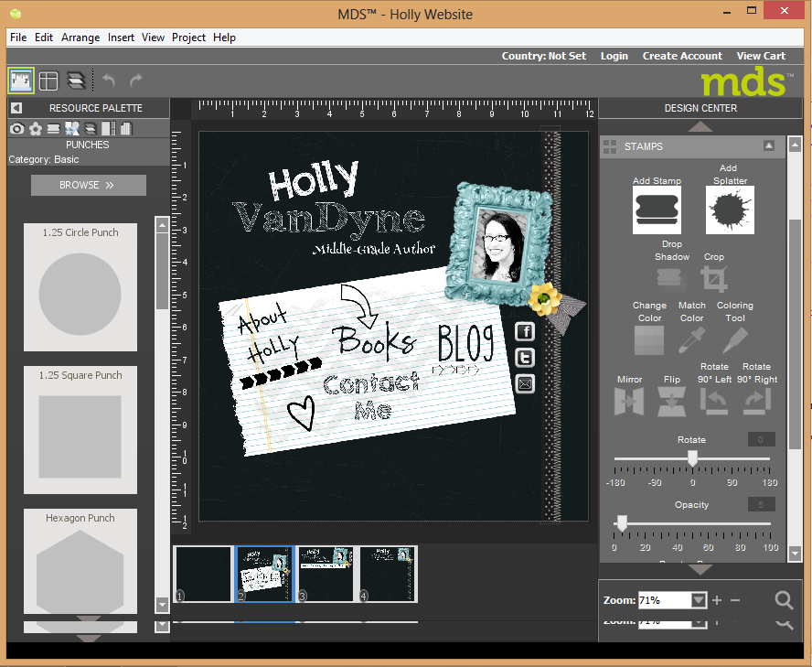Viewport: 812px width, 667px height.
Task: Click Design Center scrollbar up arrow
Action: click(x=796, y=144)
